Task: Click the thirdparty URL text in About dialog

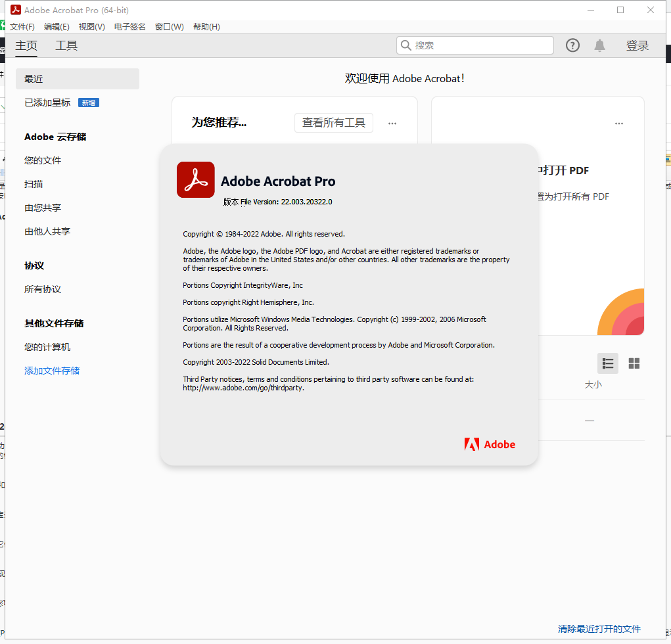Action: [244, 388]
